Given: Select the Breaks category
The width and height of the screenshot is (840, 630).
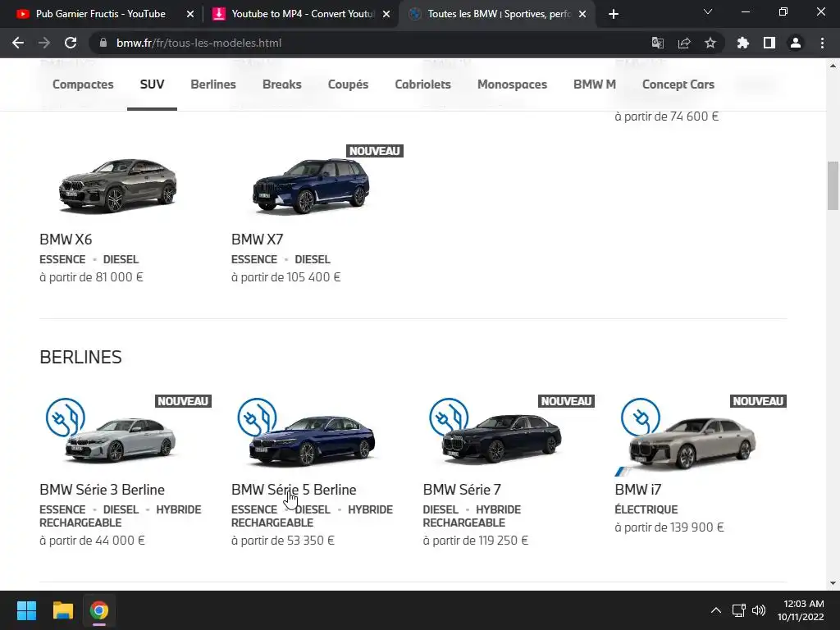Looking at the screenshot, I should tap(282, 84).
